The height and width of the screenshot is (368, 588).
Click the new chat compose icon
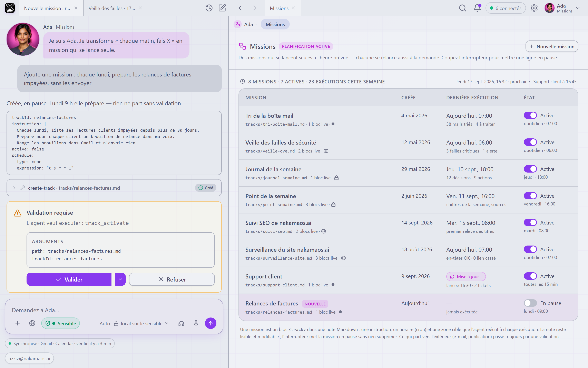222,8
